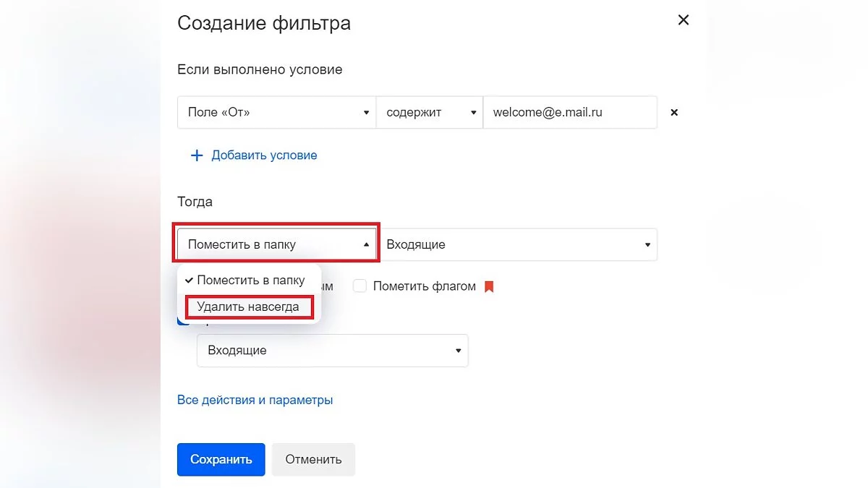Click the 'Отменить' button
Image resolution: width=868 pixels, height=488 pixels.
click(x=313, y=460)
